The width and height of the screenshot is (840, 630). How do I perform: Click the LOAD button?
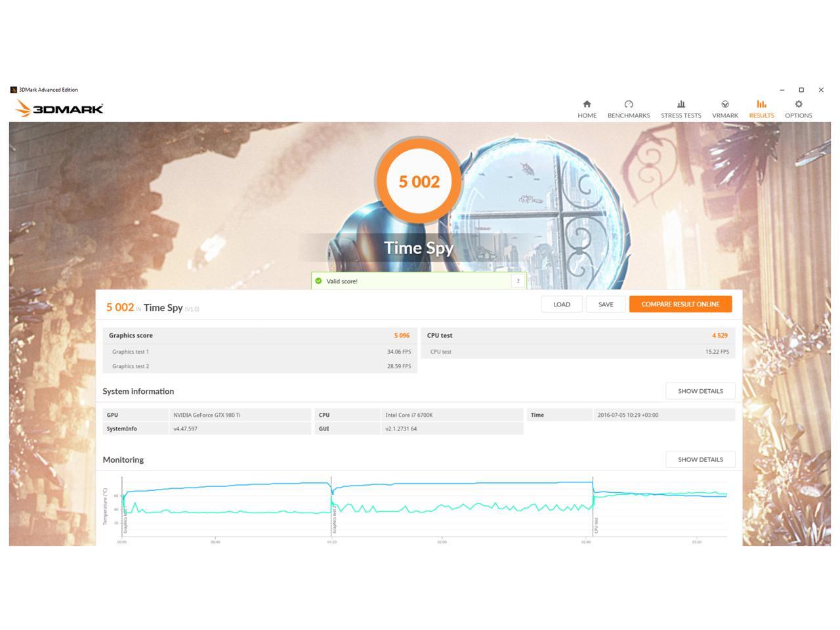(562, 304)
